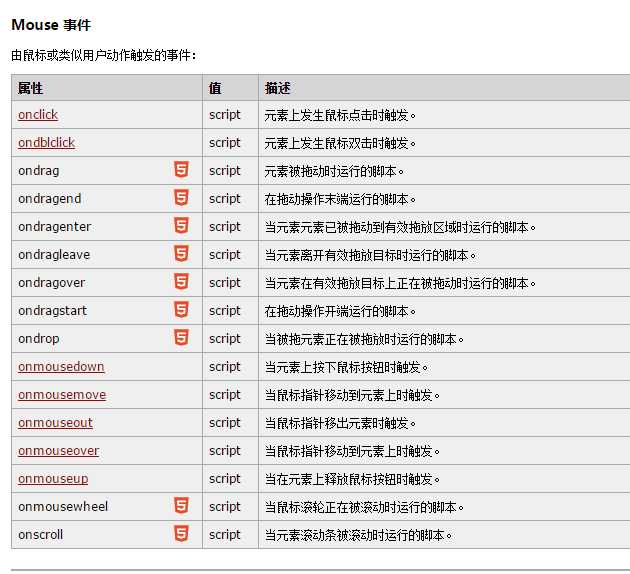Click description 元素上发生鼠标点击时触发
The width and height of the screenshot is (630, 574).
click(x=340, y=115)
